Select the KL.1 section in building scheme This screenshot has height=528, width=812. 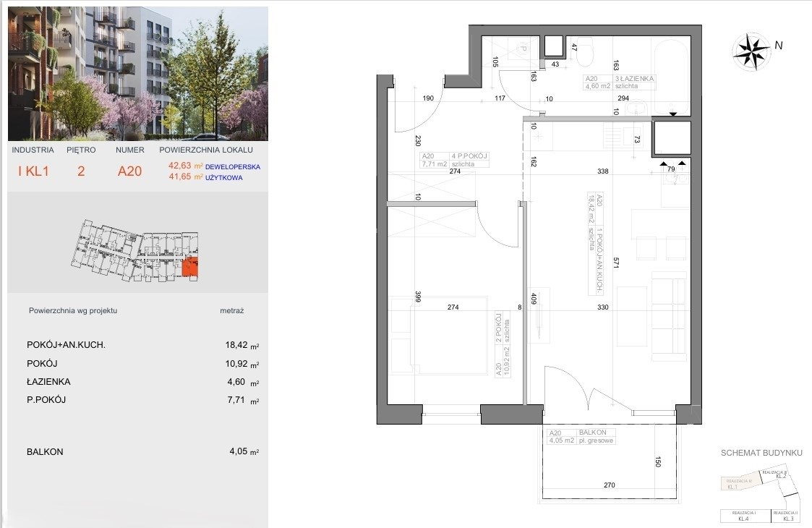[x=732, y=485]
